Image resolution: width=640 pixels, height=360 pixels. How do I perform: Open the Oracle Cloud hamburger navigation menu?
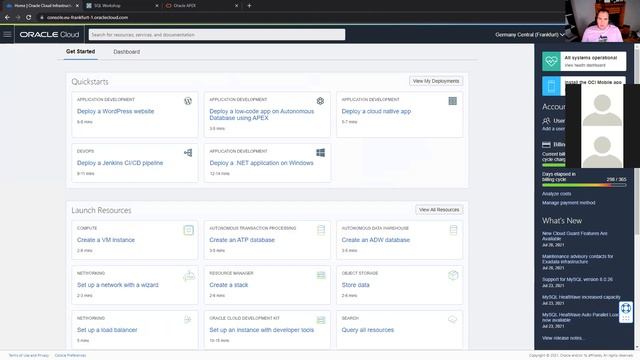pos(7,35)
